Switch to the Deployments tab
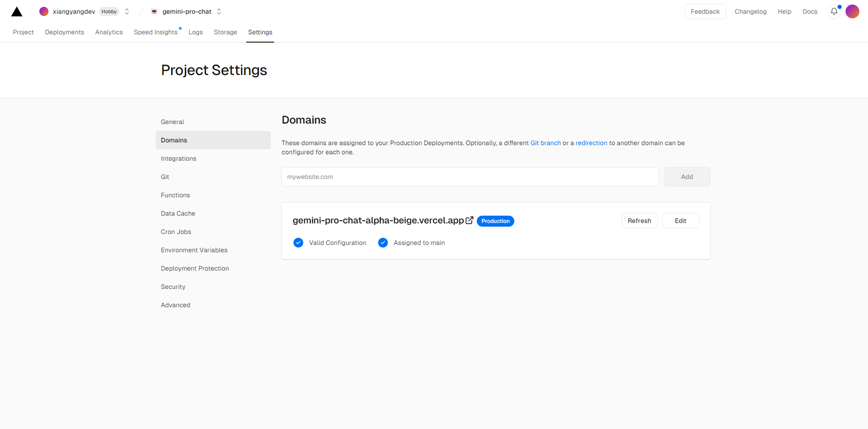The width and height of the screenshot is (868, 429). click(65, 32)
